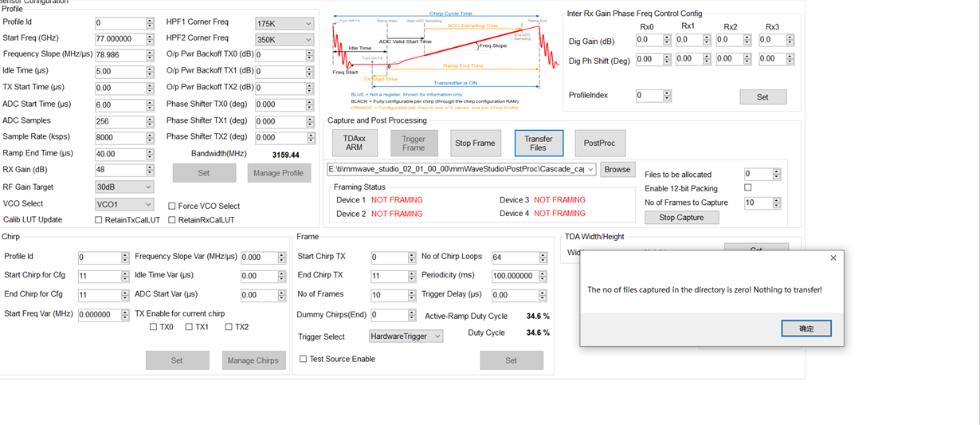This screenshot has height=425, width=980.
Task: Adjust TX Start Time stepper
Action: (x=150, y=88)
